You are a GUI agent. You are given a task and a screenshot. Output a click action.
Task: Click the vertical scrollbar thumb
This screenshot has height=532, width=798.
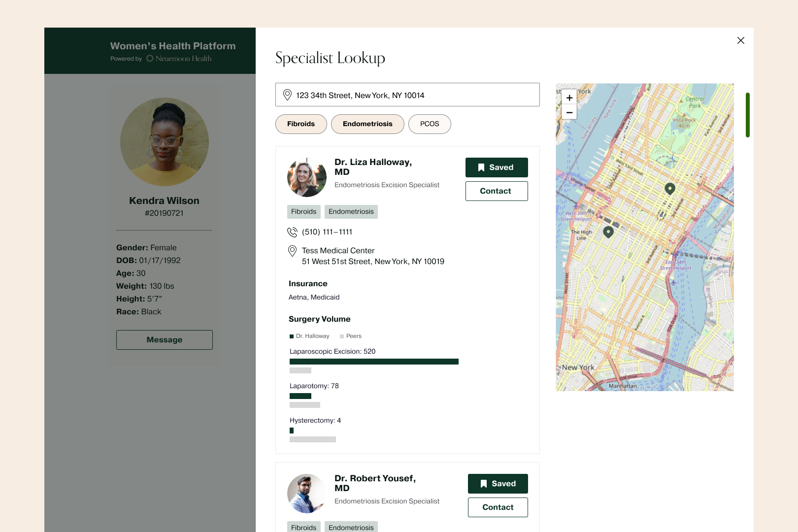[x=748, y=115]
